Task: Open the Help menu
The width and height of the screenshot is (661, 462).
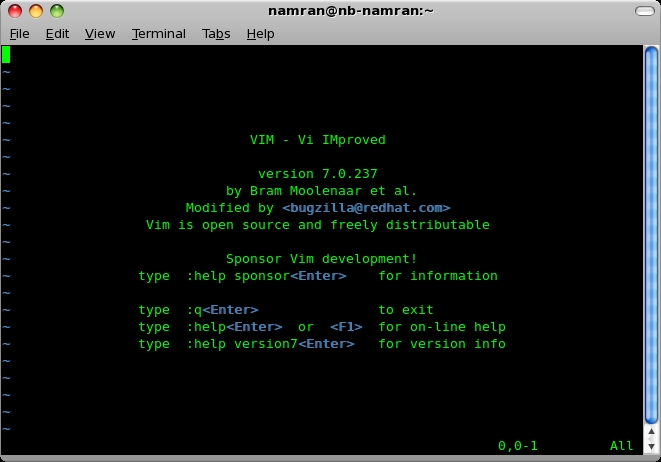Action: click(x=260, y=33)
